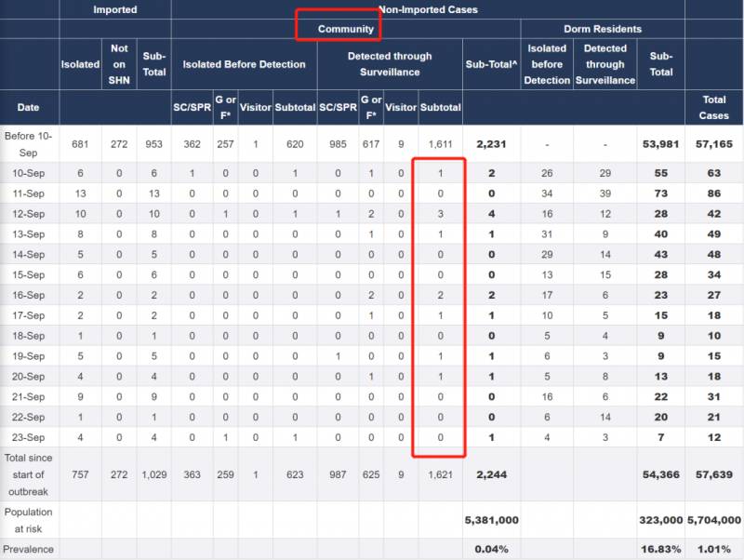Select the Total Cases header cell

[x=714, y=107]
